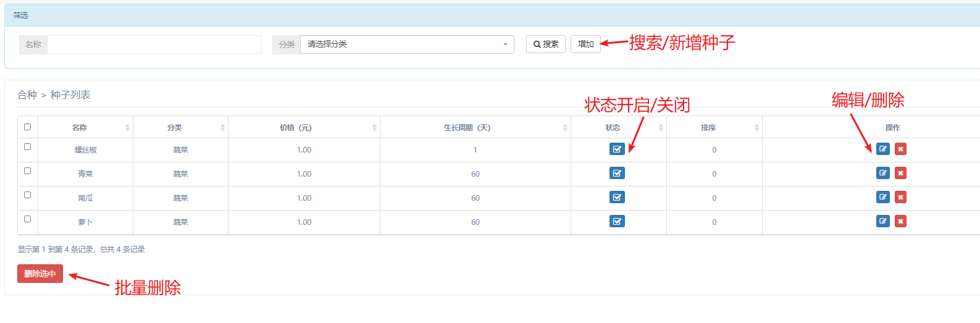Image resolution: width=980 pixels, height=323 pixels.
Task: Click the 增加 add button
Action: 585,44
